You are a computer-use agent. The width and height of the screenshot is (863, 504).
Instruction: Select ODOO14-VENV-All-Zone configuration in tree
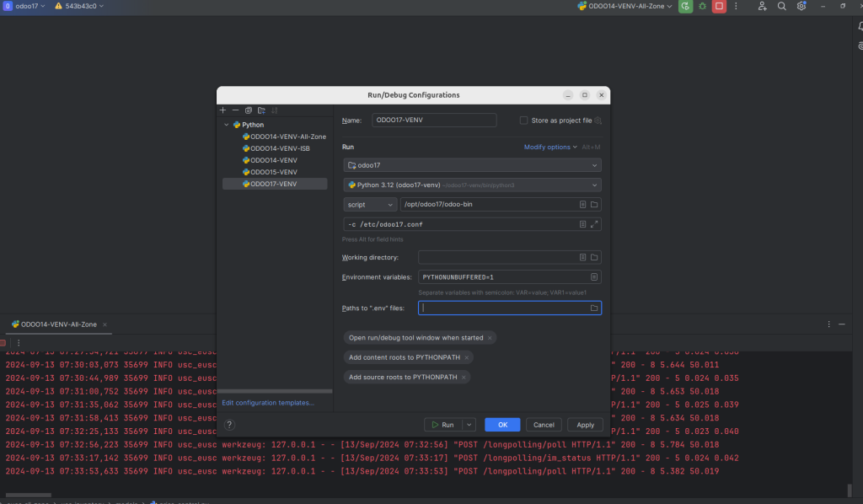click(285, 137)
